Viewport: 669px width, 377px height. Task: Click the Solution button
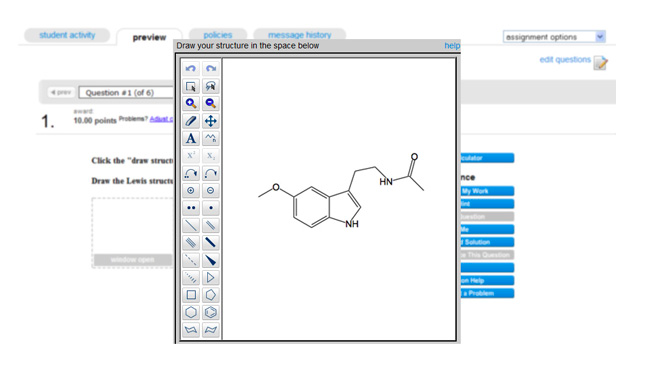pyautogui.click(x=487, y=242)
